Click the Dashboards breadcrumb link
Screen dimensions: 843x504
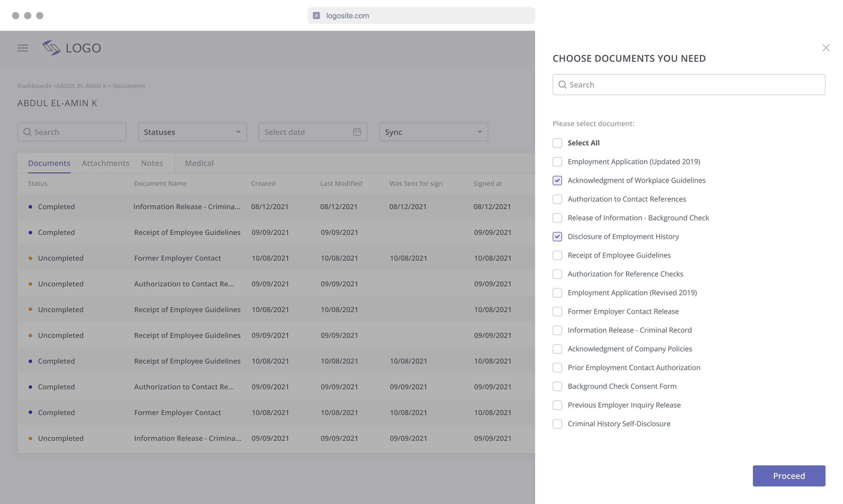34,86
